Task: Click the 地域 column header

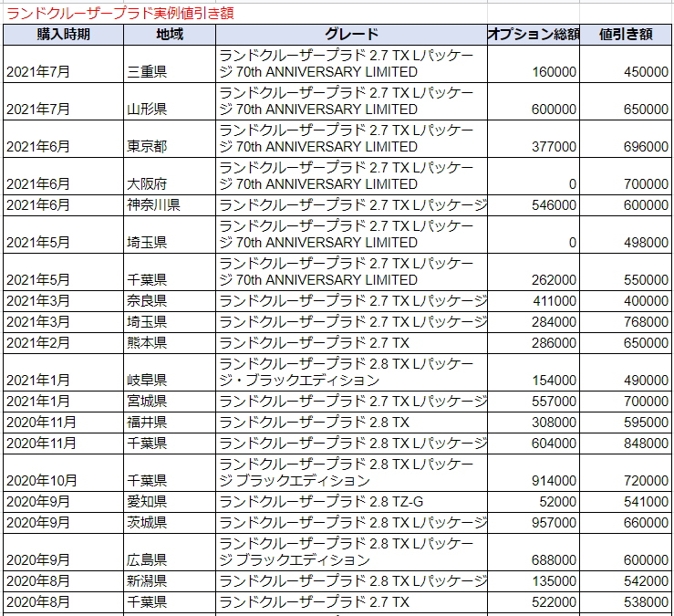Action: click(170, 35)
